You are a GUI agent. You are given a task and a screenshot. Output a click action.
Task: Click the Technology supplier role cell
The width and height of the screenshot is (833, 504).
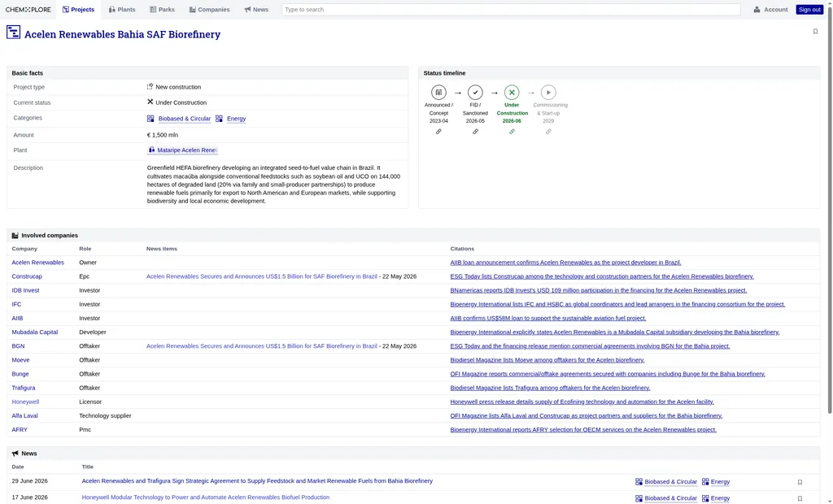point(105,416)
